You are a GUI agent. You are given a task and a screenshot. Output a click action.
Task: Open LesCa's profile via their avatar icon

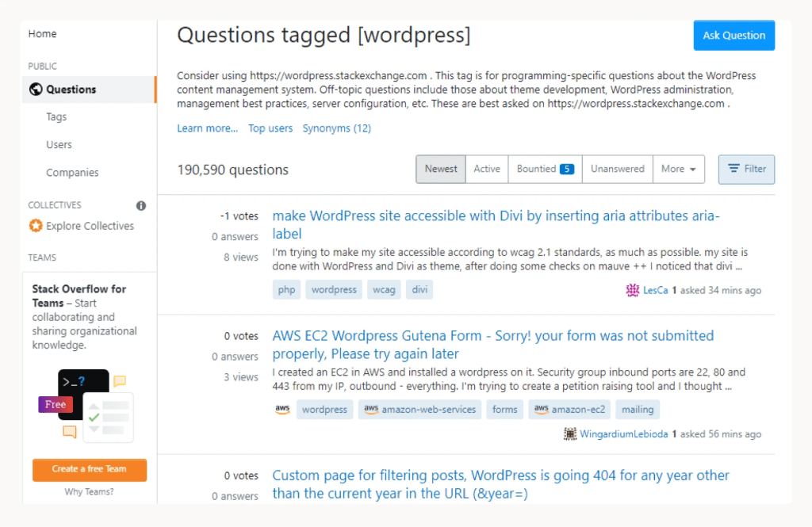click(x=632, y=290)
